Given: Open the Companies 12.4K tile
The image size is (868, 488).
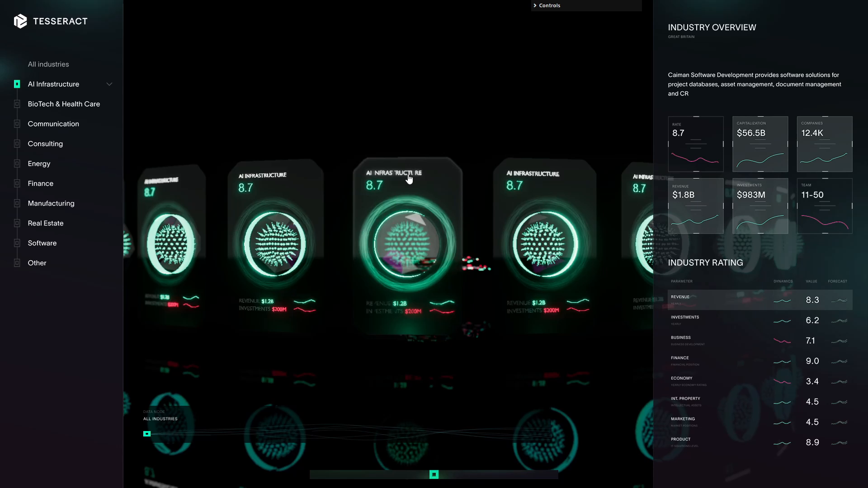Looking at the screenshot, I should [x=825, y=144].
